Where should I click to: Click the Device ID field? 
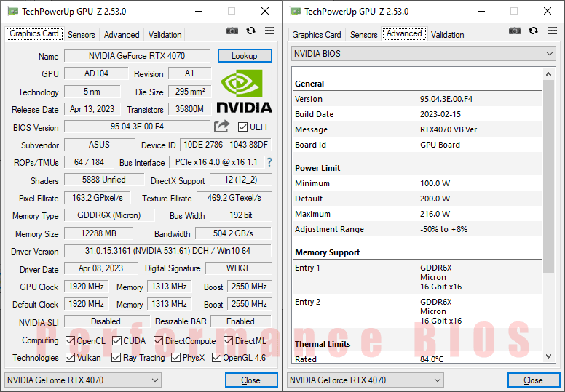(226, 145)
